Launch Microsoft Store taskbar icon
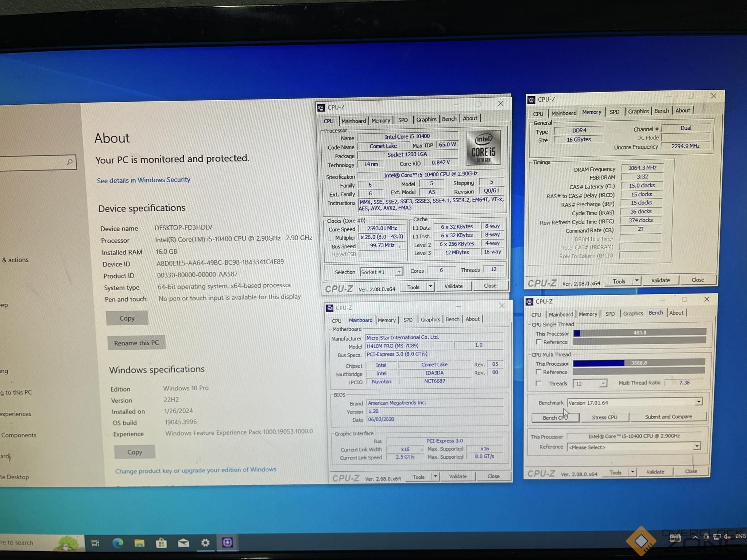The image size is (747, 560). [161, 543]
